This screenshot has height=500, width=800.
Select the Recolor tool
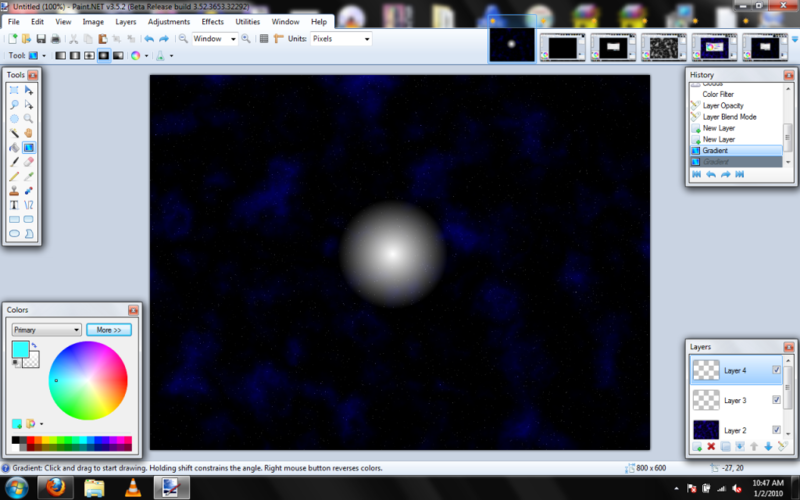pyautogui.click(x=29, y=191)
